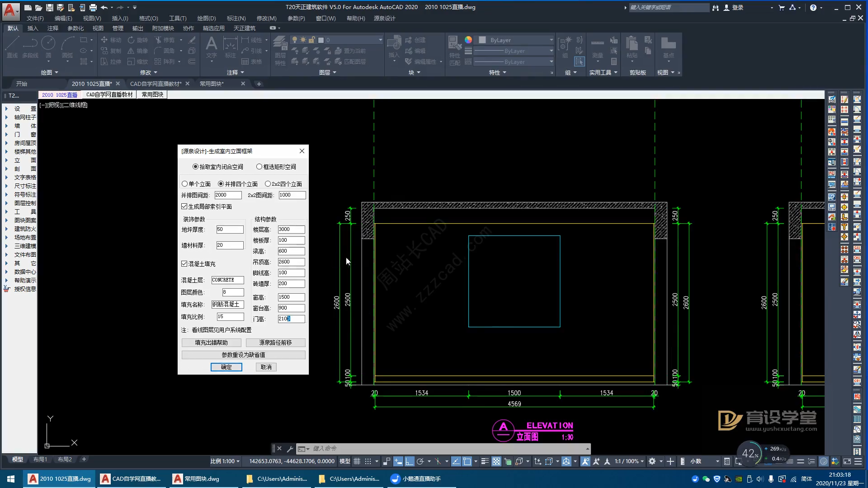
Task: Click the Text (文字) annotation tool
Action: tap(212, 47)
